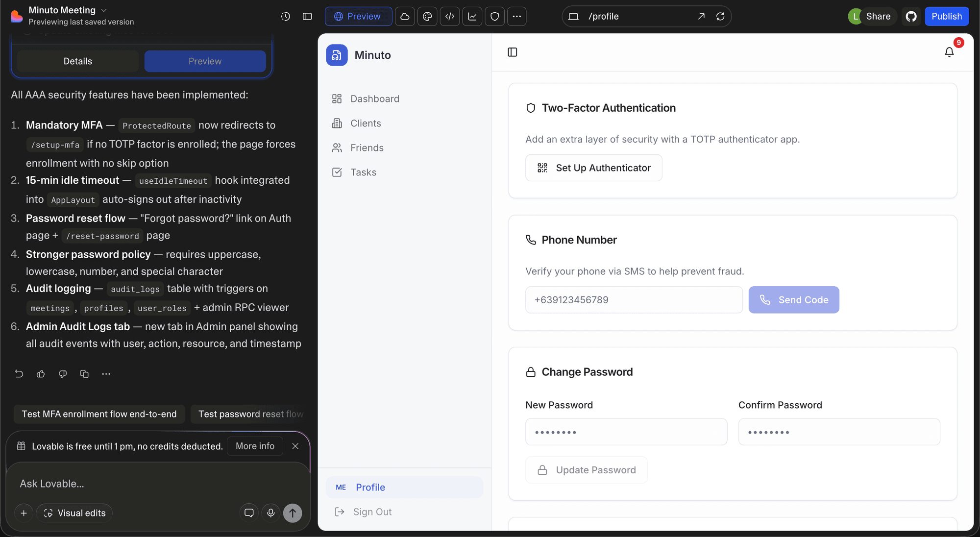
Task: Refresh the preview page
Action: pos(720,16)
